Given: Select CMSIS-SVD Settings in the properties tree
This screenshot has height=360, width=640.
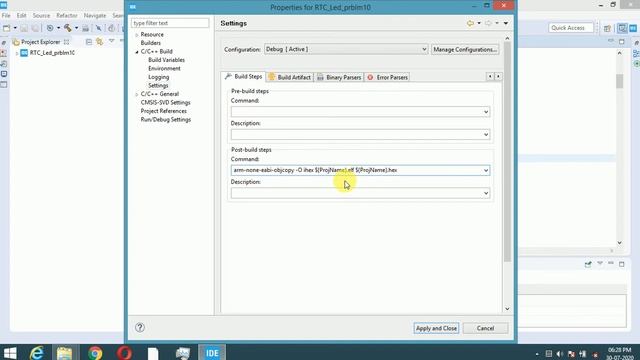Looking at the screenshot, I should [x=165, y=102].
